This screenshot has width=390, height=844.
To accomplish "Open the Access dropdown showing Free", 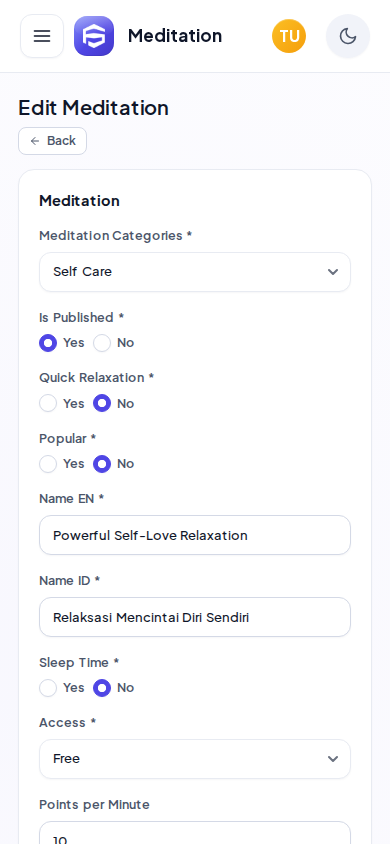I will [195, 759].
